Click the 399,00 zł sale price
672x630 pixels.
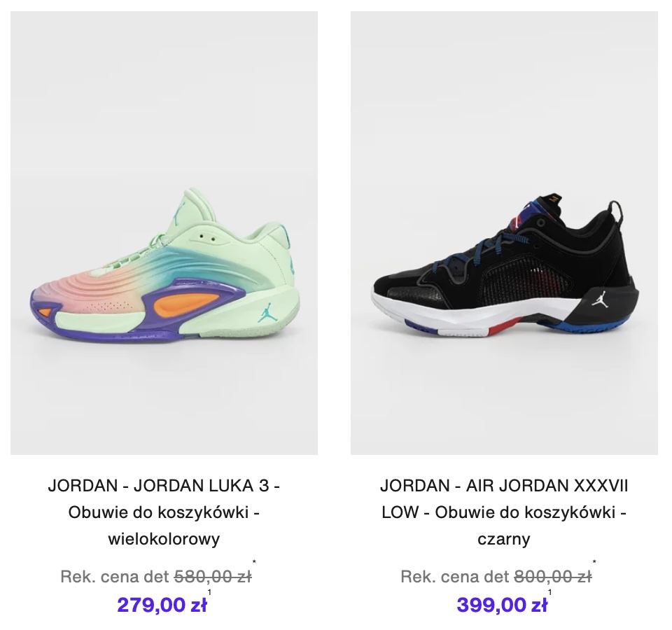(x=502, y=605)
